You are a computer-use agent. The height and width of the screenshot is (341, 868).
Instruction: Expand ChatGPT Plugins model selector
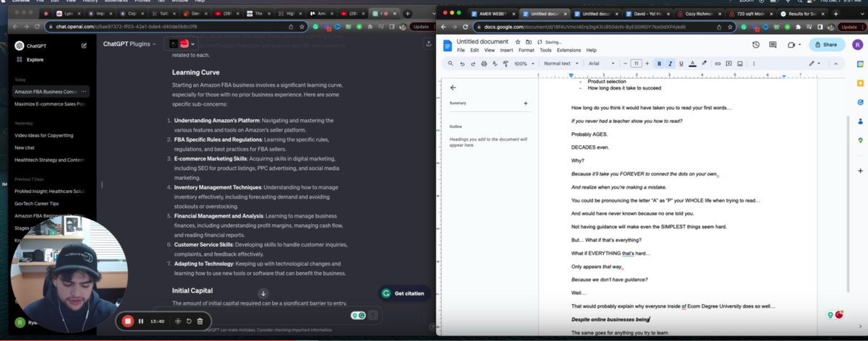(x=129, y=44)
